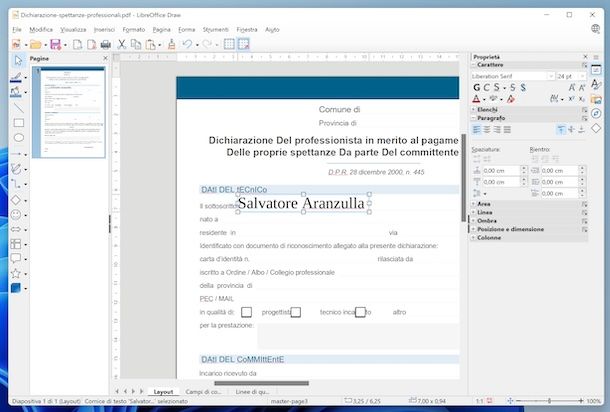Open the File menu
Image resolution: width=610 pixels, height=412 pixels.
click(17, 30)
